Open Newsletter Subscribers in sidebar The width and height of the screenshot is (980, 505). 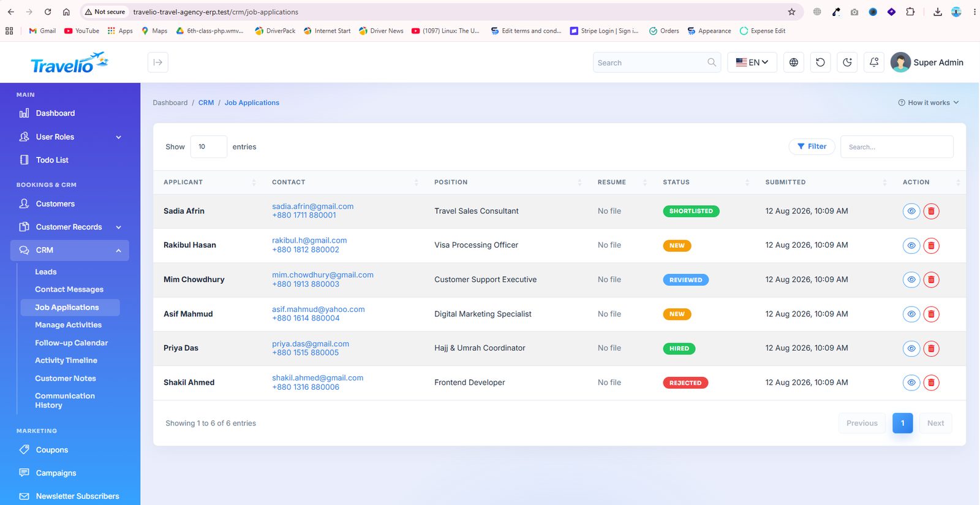pyautogui.click(x=70, y=496)
